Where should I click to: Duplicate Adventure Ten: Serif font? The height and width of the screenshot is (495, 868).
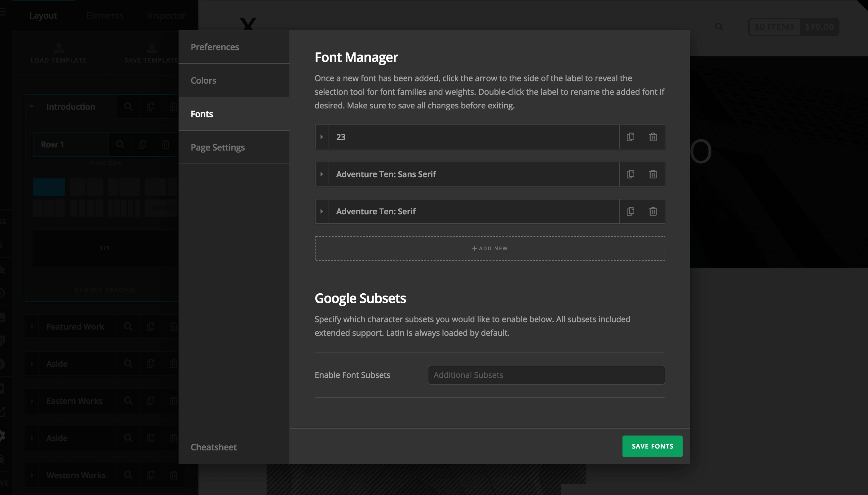(630, 211)
